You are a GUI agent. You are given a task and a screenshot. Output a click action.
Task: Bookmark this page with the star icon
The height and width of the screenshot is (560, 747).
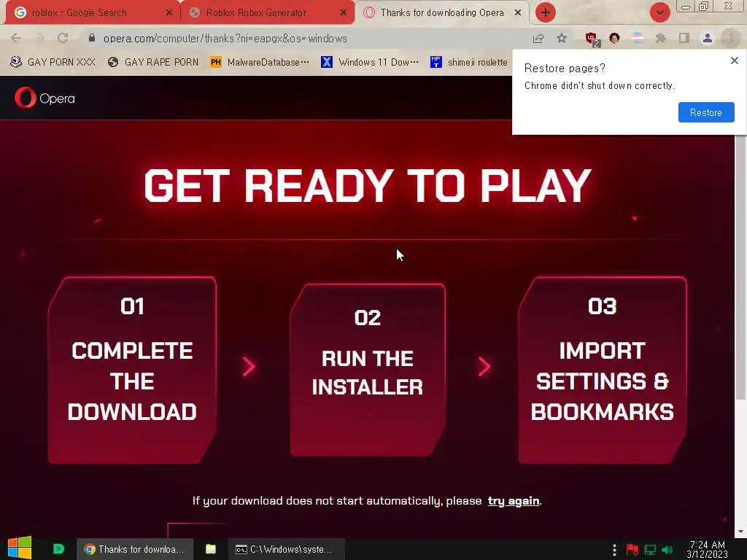pos(562,38)
